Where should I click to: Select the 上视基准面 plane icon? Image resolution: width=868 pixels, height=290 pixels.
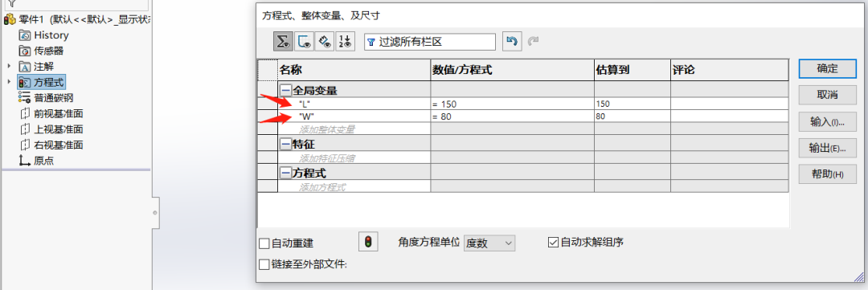coord(25,129)
